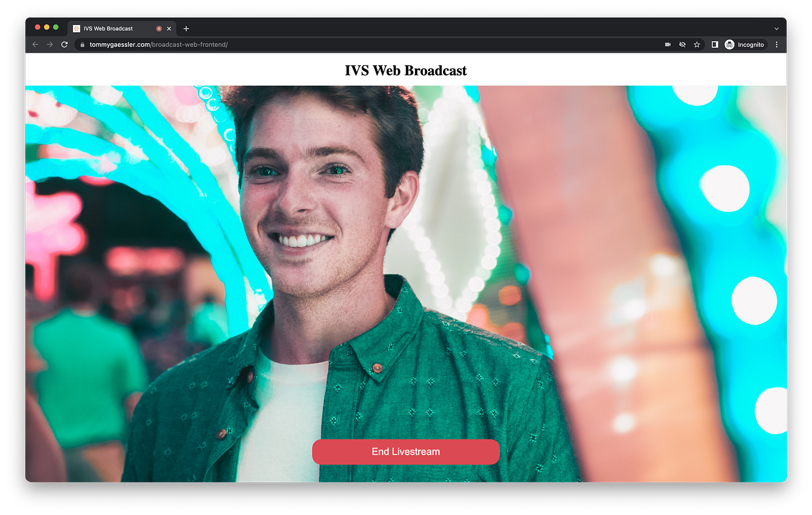This screenshot has height=515, width=812.
Task: Click the eye-slash tracking protection icon
Action: point(682,44)
